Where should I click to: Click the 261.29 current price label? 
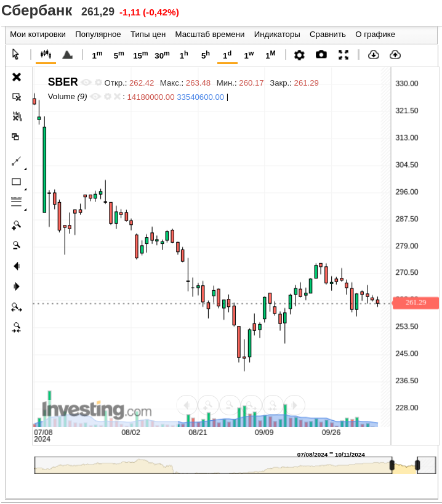tap(416, 303)
